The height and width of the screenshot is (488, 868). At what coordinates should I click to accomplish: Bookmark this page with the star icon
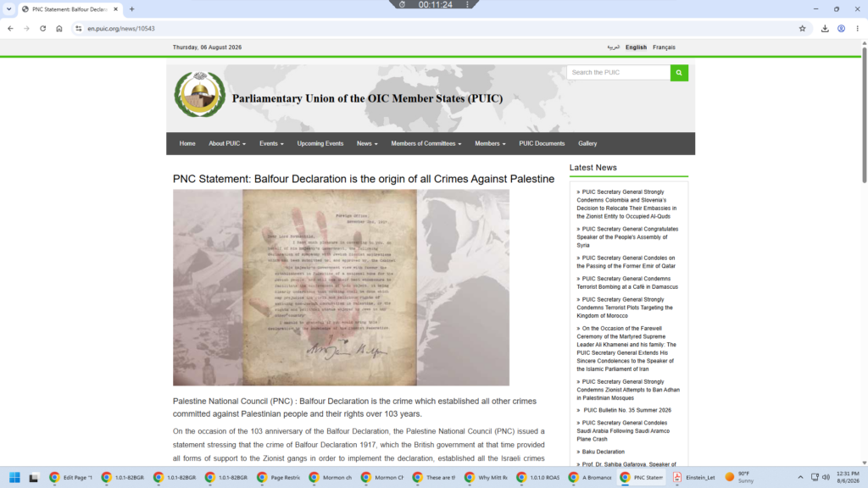click(x=802, y=29)
